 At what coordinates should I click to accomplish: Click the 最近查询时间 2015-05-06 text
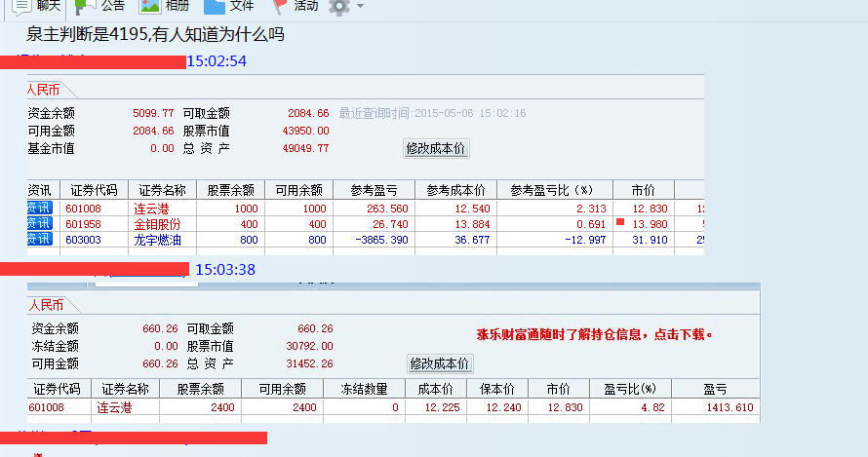(432, 113)
